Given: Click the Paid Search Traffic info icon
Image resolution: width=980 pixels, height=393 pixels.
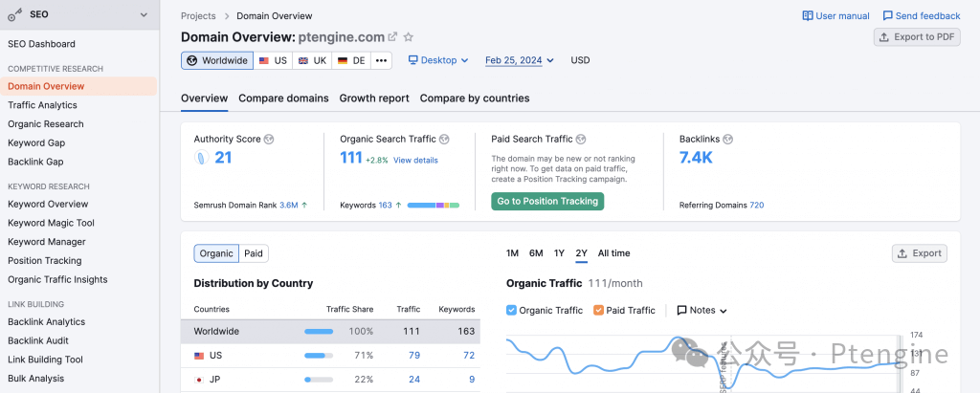Looking at the screenshot, I should point(581,140).
